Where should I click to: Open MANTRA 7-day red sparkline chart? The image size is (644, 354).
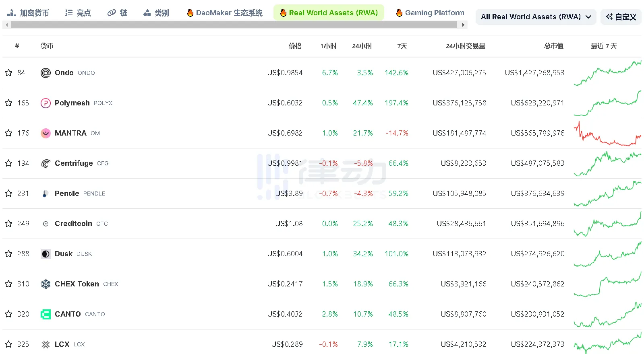[607, 134]
